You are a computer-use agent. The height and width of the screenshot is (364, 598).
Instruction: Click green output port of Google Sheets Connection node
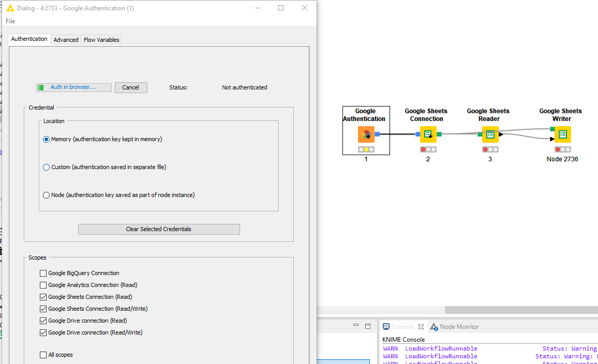coord(439,134)
